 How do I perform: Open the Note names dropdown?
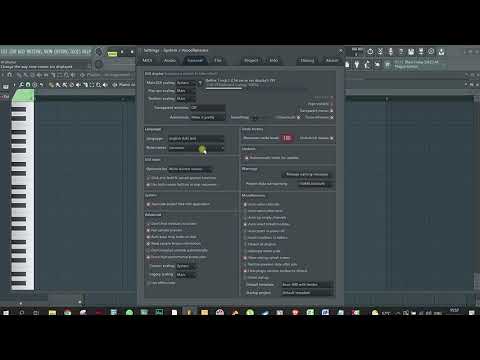coord(196,148)
